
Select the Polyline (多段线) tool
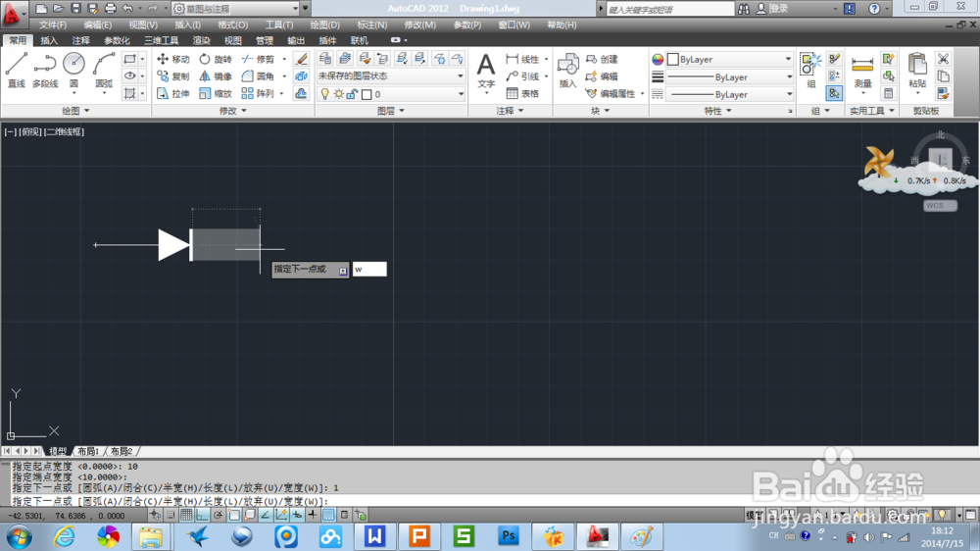coord(45,70)
